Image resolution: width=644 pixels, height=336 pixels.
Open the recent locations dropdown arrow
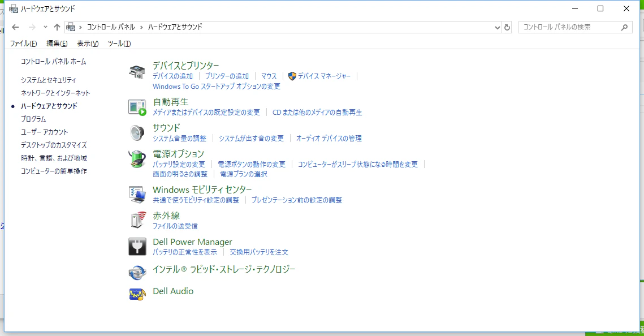[45, 27]
